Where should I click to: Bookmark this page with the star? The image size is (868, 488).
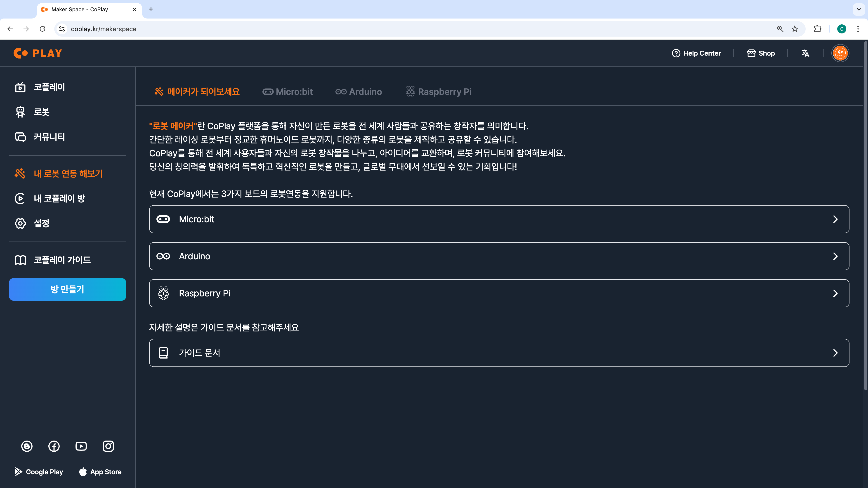(x=795, y=29)
